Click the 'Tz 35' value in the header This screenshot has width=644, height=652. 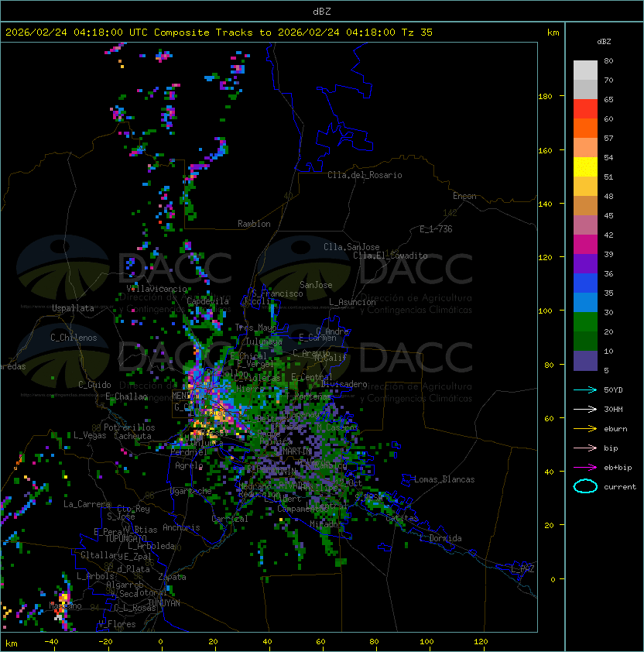click(417, 33)
